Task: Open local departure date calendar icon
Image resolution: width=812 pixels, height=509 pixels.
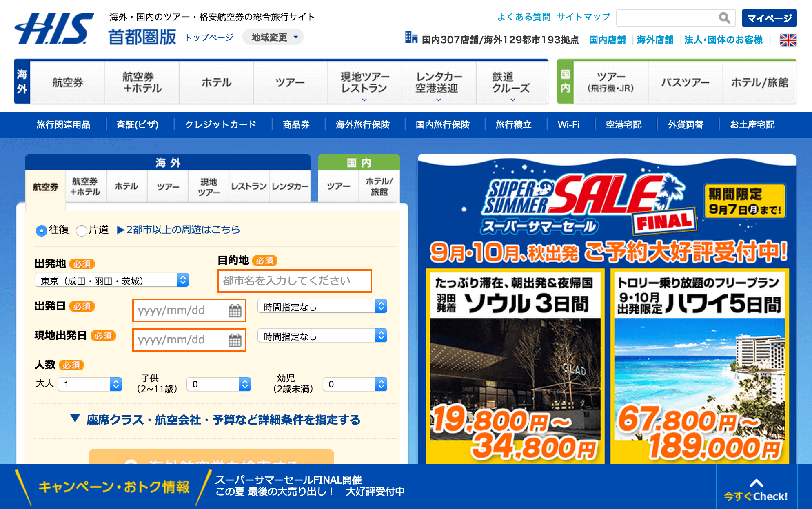Action: pos(235,340)
